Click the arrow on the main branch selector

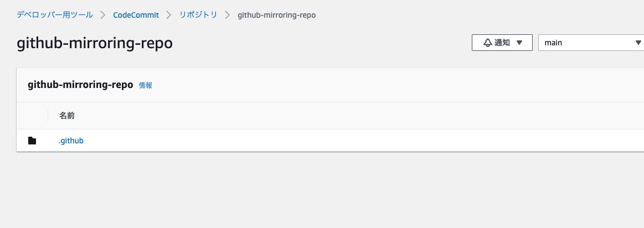pos(638,43)
